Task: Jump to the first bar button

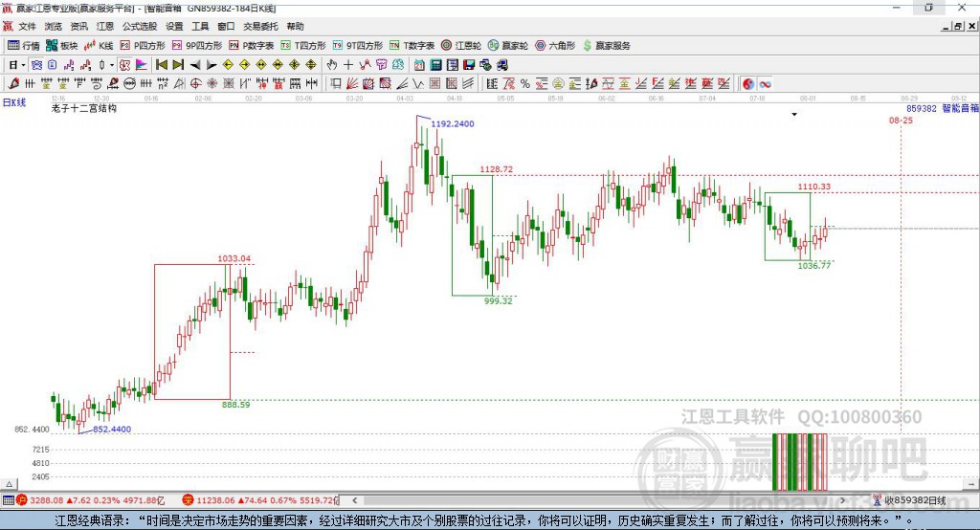Action: [x=161, y=65]
